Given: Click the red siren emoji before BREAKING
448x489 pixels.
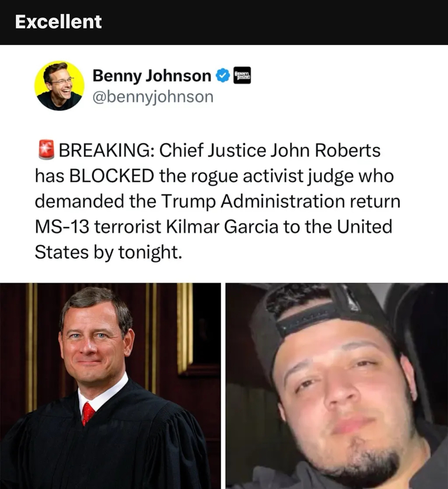Looking at the screenshot, I should pos(46,150).
